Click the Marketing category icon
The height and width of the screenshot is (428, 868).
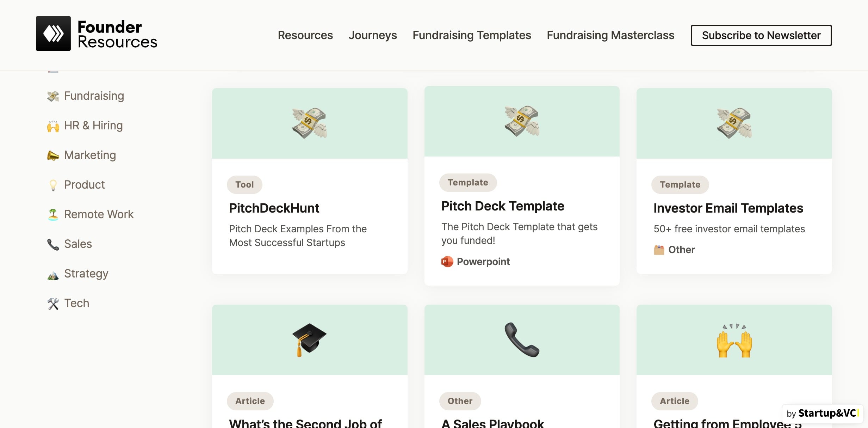[54, 155]
